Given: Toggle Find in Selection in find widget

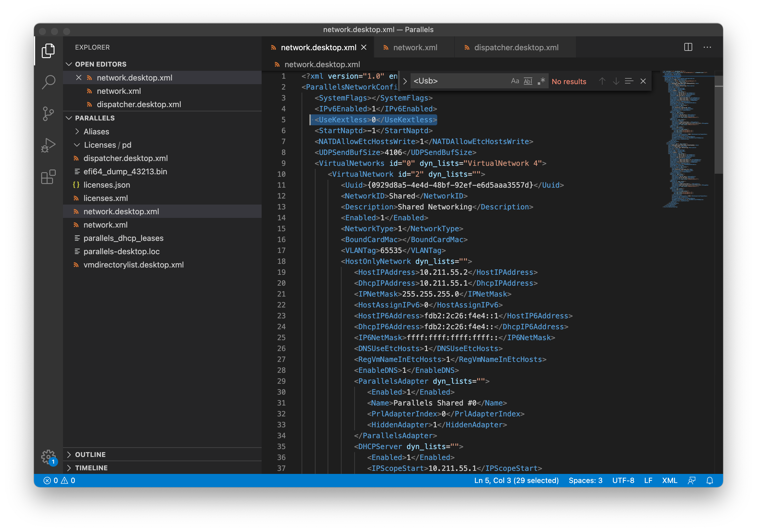Looking at the screenshot, I should point(629,81).
